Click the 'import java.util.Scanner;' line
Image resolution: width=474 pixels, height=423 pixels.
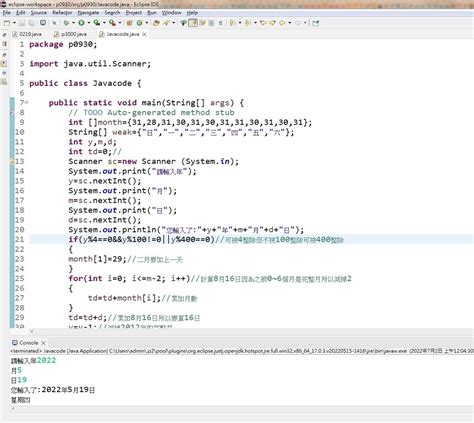pyautogui.click(x=90, y=64)
